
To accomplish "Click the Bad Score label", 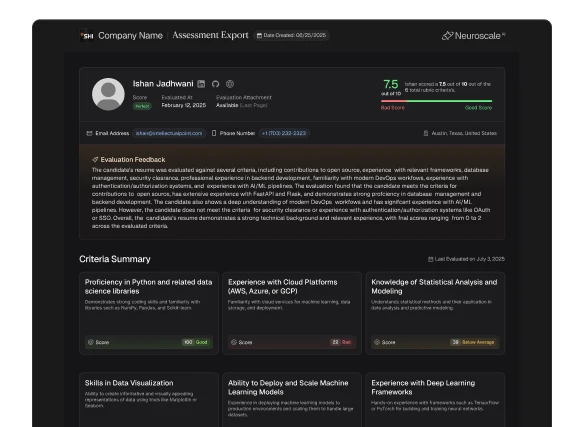I will [393, 108].
